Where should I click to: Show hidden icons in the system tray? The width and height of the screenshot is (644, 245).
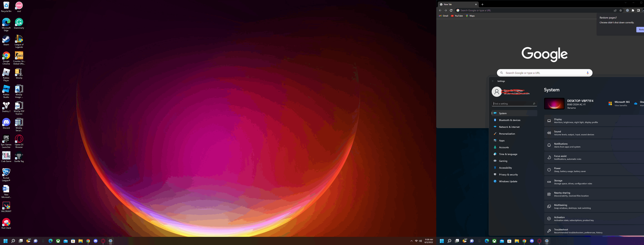coord(411,241)
